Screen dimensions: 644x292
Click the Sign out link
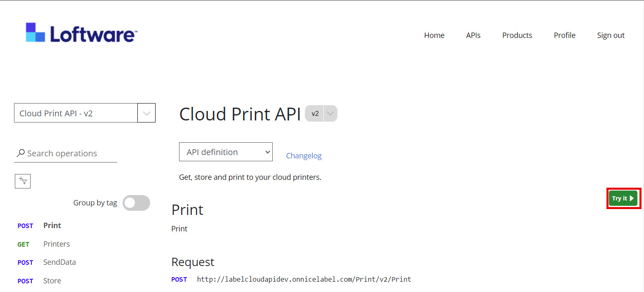click(x=611, y=35)
